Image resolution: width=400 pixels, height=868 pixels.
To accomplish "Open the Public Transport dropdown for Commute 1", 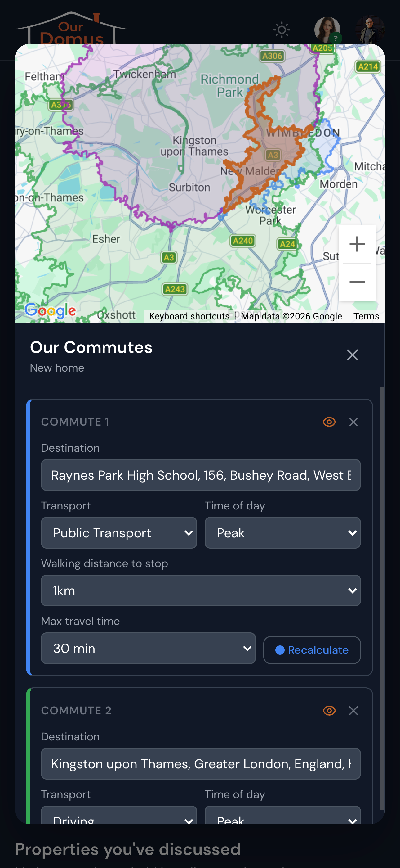I will pyautogui.click(x=119, y=533).
